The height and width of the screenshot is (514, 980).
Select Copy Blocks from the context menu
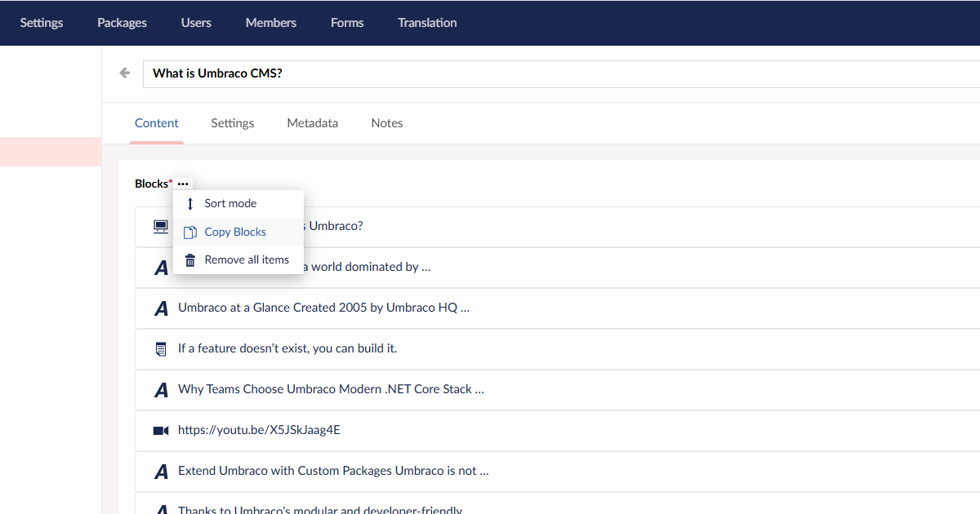pyautogui.click(x=234, y=232)
